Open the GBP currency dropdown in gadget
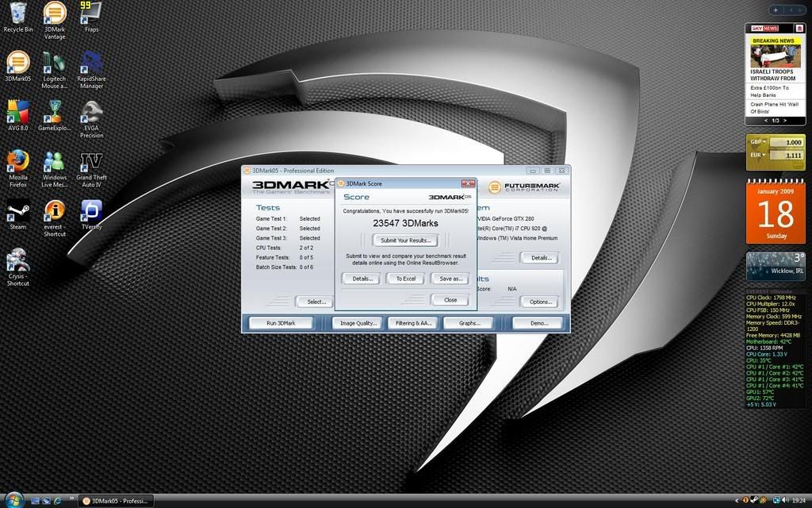This screenshot has height=508, width=812. click(x=759, y=141)
